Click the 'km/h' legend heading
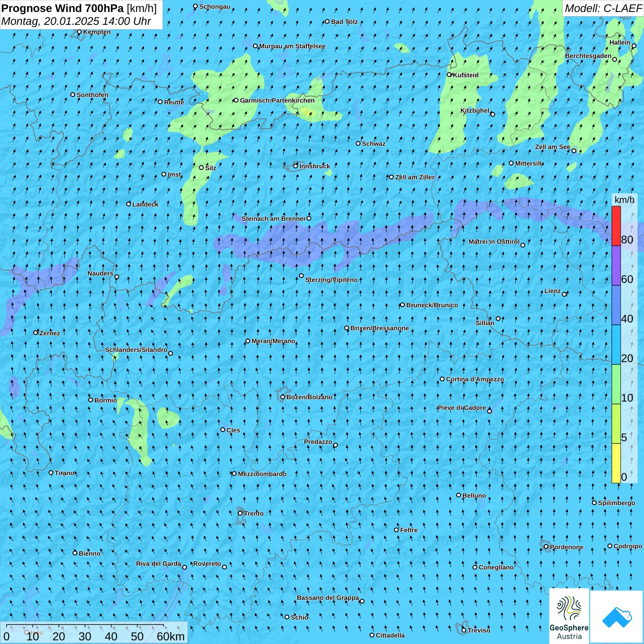The width and height of the screenshot is (644, 644). [624, 199]
